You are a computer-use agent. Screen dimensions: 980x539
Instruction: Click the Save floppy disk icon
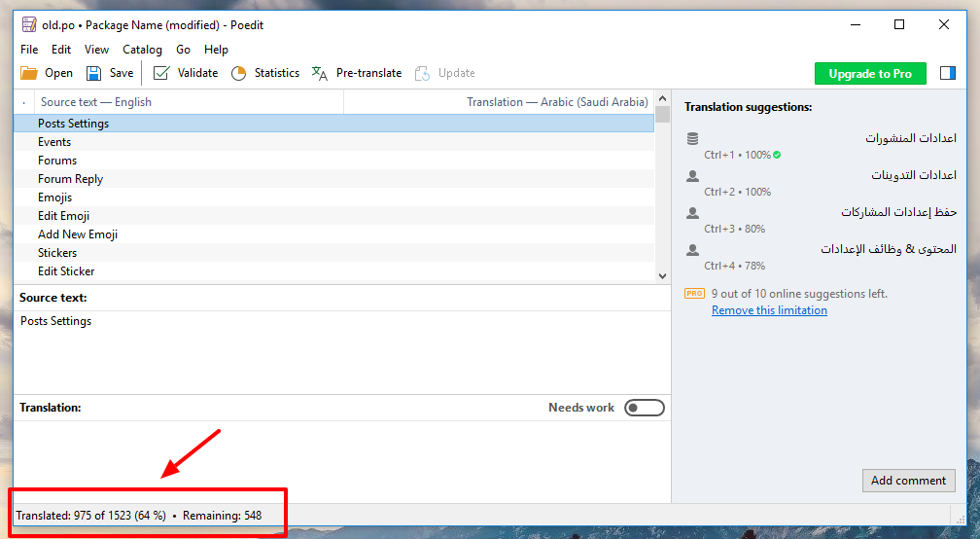pyautogui.click(x=93, y=73)
